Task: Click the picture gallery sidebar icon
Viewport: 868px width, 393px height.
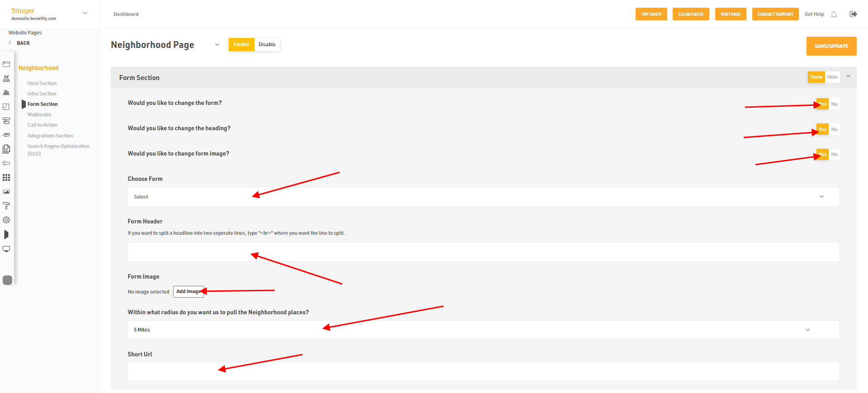Action: (x=6, y=192)
